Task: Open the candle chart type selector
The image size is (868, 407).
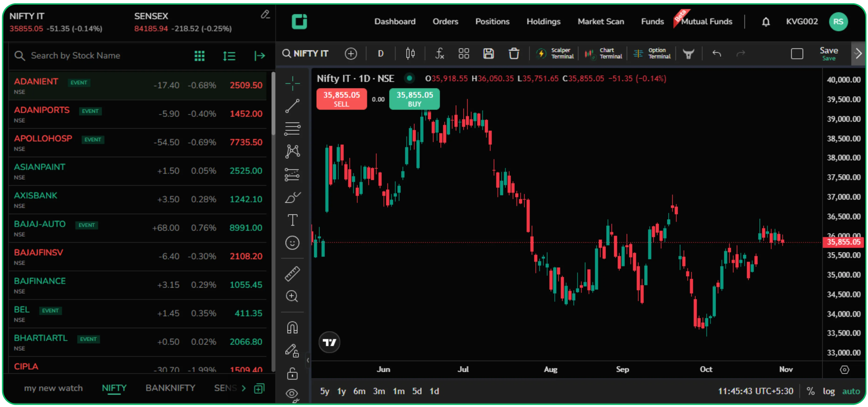Action: coord(410,53)
